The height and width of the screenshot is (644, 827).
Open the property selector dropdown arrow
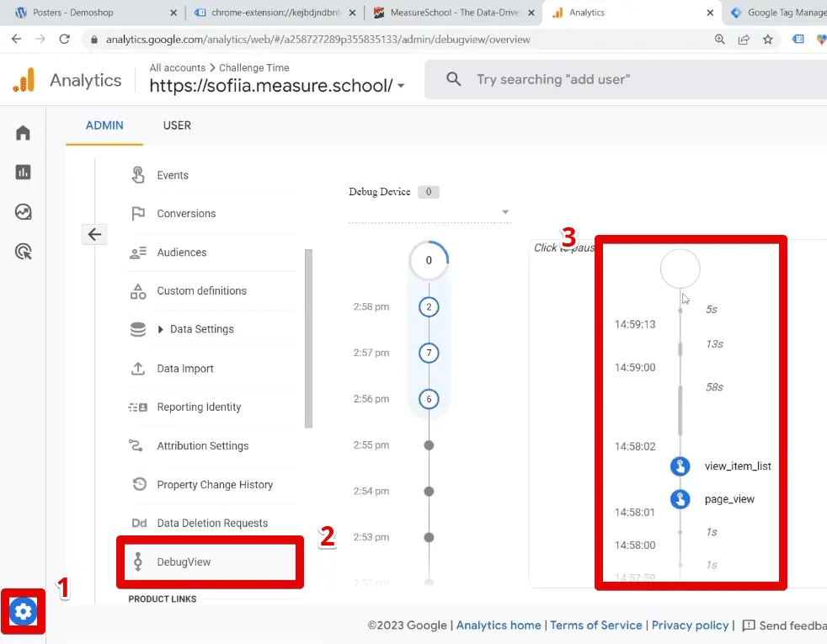[x=402, y=85]
